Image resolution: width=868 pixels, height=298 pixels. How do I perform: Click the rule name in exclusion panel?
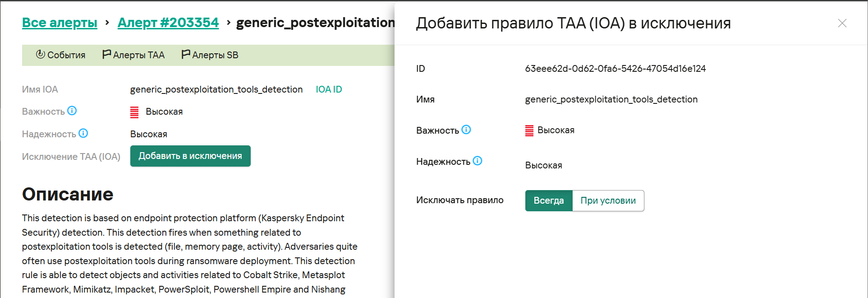(611, 99)
